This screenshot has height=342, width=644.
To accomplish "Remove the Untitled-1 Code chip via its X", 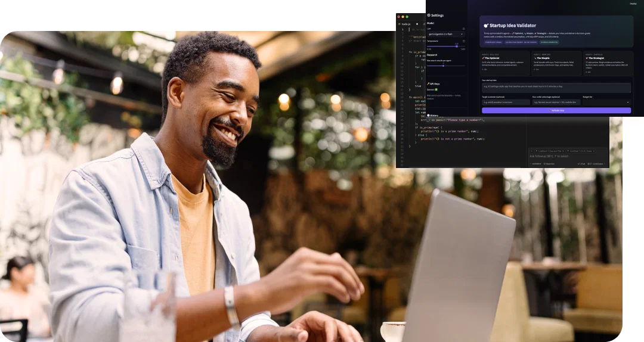I will click(x=594, y=151).
